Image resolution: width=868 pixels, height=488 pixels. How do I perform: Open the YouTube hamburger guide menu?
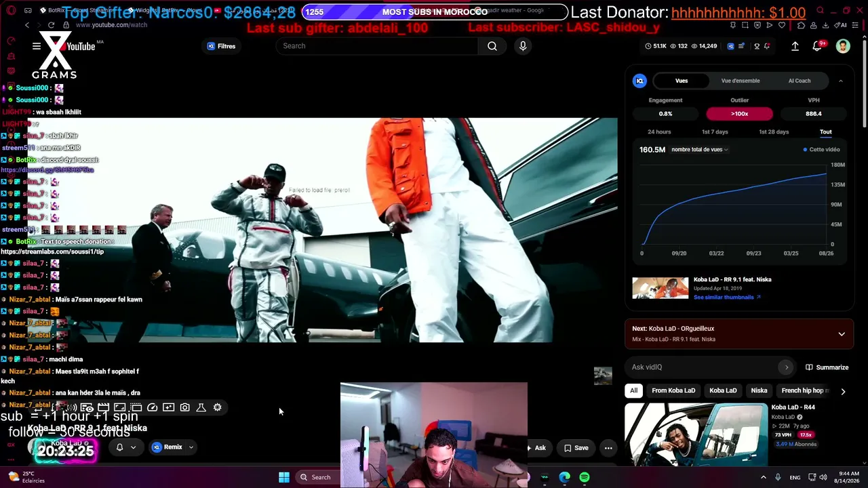[x=37, y=46]
